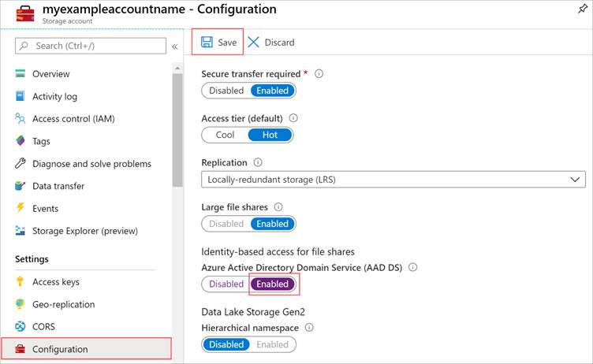
Task: Click the Replication dropdown chevron arrow
Action: [575, 180]
